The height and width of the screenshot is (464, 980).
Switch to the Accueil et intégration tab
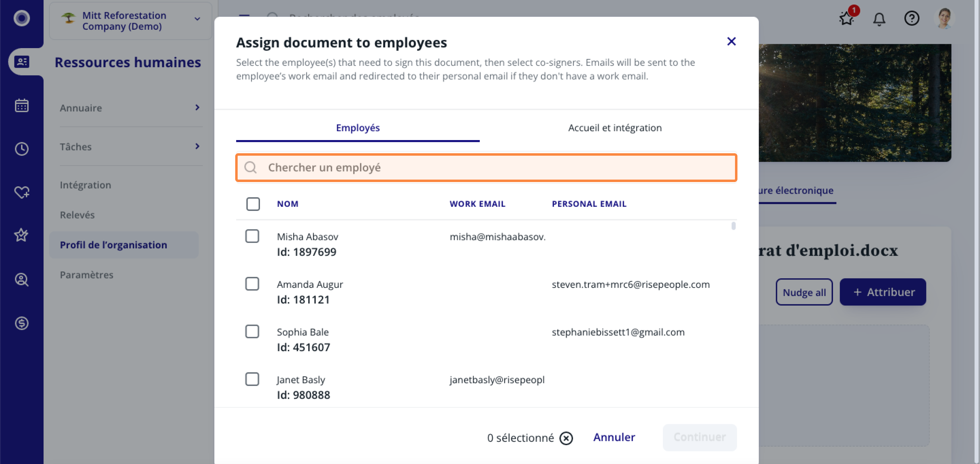(x=615, y=128)
